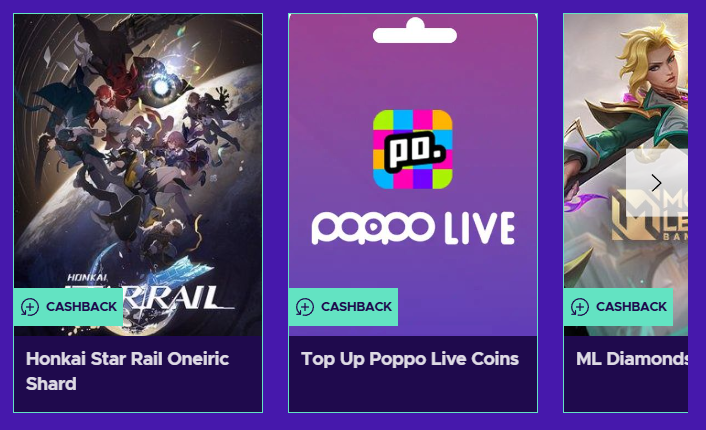This screenshot has width=706, height=430.
Task: Click the Poppo LIVE wordmark logo
Action: click(x=413, y=228)
